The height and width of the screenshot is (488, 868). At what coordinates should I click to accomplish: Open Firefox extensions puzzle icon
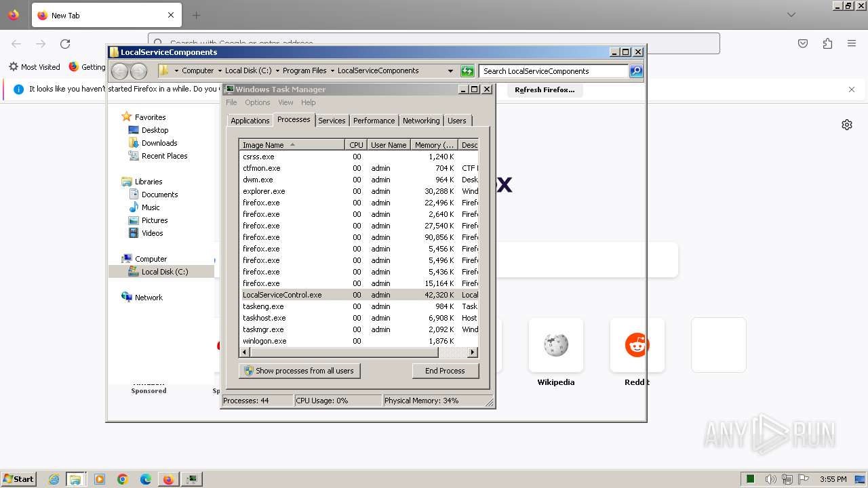pos(827,44)
